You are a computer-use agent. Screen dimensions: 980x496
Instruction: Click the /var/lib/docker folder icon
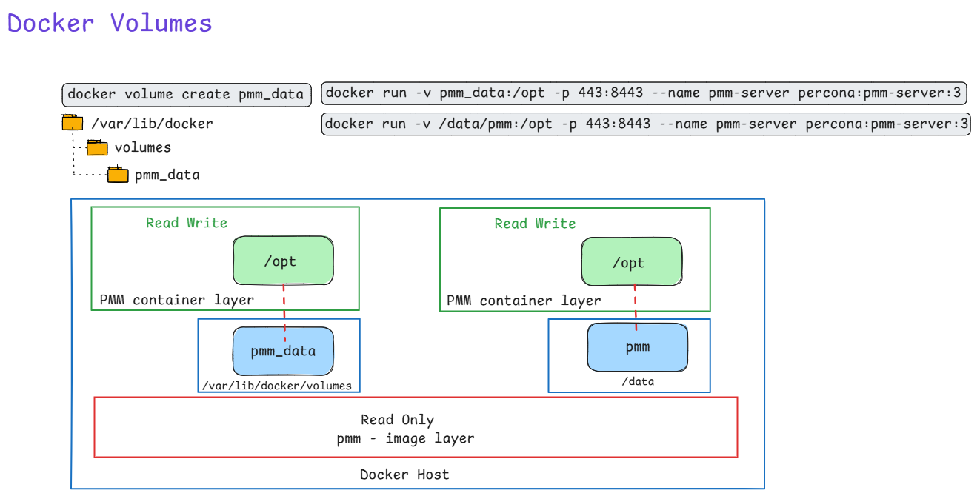(73, 123)
